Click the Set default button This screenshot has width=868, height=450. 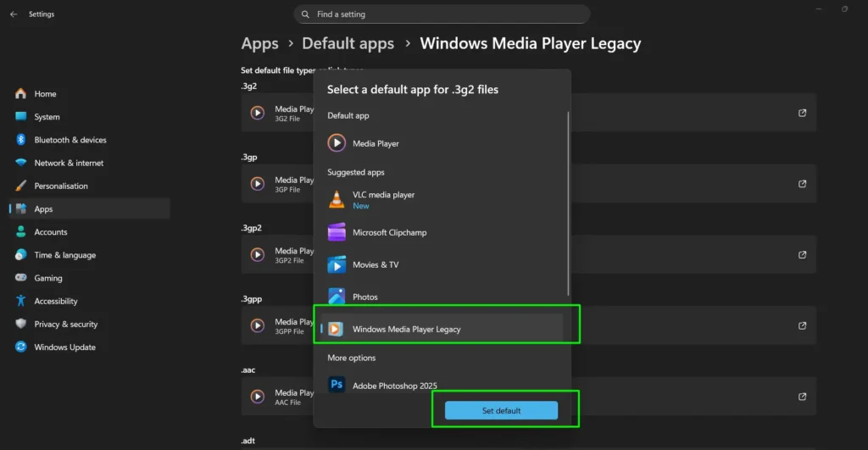pos(501,411)
